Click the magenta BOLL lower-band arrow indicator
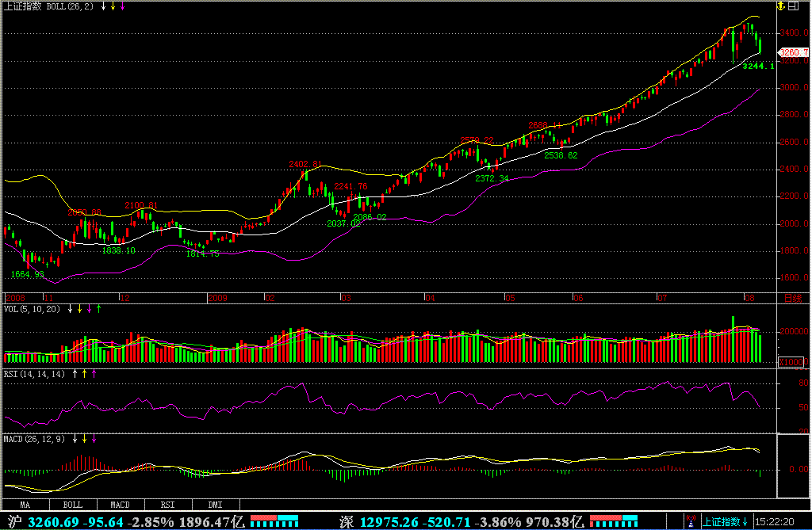Image resolution: width=812 pixels, height=530 pixels. [122, 6]
